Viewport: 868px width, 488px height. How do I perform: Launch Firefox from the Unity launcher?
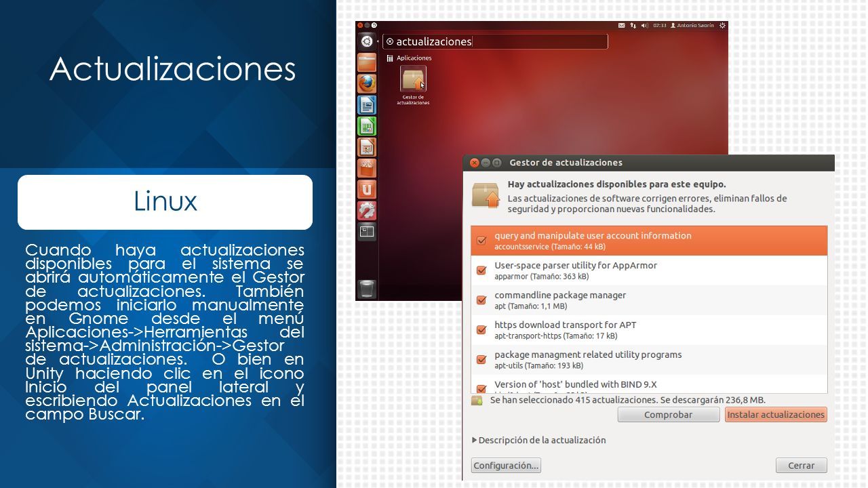tap(367, 83)
